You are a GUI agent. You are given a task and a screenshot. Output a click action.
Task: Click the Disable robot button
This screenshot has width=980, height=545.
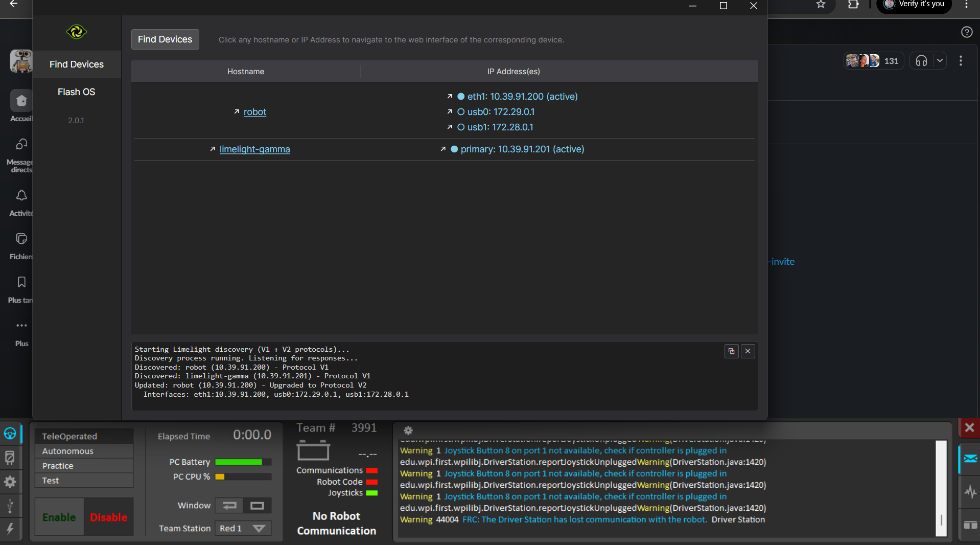pyautogui.click(x=108, y=517)
